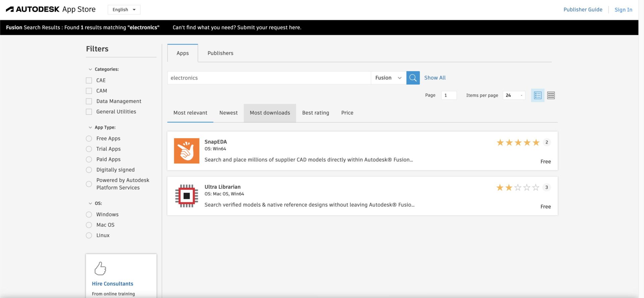
Task: Open the Fusion product dropdown
Action: tap(388, 78)
